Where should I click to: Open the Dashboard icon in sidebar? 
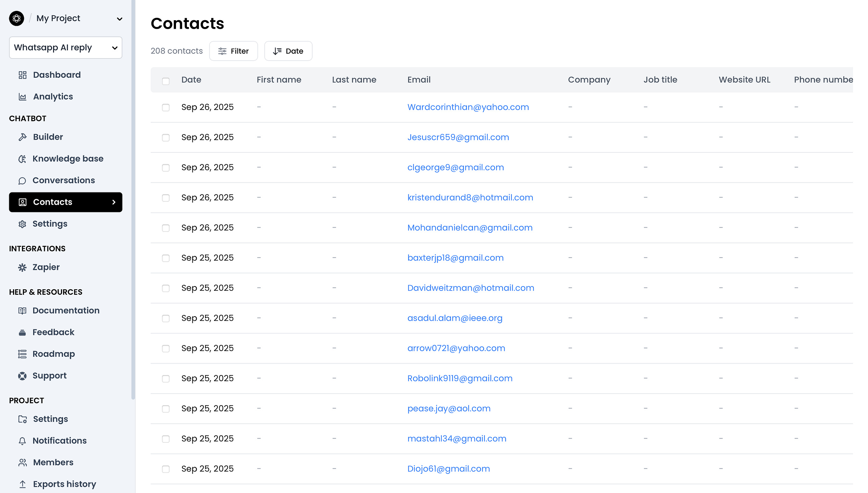(x=23, y=75)
